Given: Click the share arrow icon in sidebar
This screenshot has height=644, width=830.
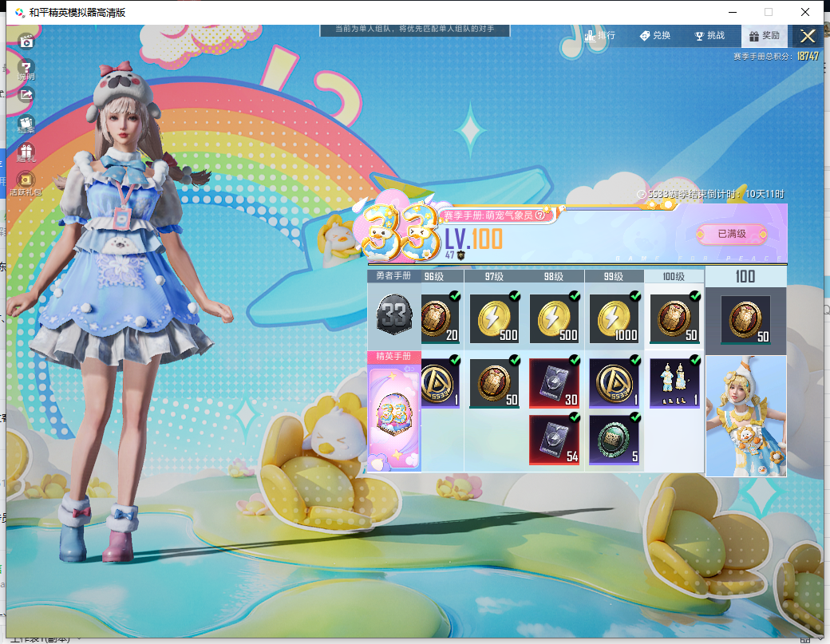Looking at the screenshot, I should 26,95.
